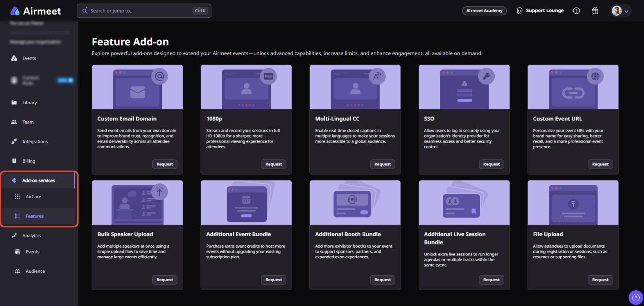Expand the Analytics section
Viewport: 644px width, 306px height.
(32, 236)
